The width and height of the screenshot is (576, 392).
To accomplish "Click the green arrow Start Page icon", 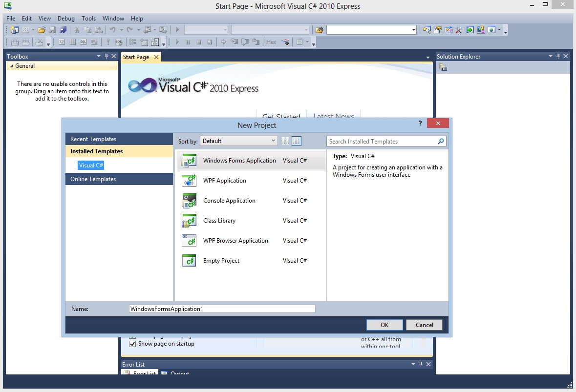I will pyautogui.click(x=470, y=30).
